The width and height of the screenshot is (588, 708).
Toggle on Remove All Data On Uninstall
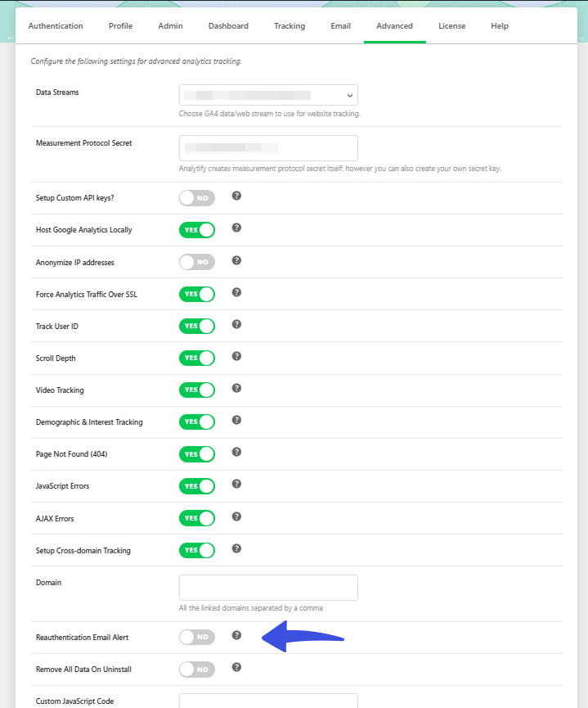196,668
